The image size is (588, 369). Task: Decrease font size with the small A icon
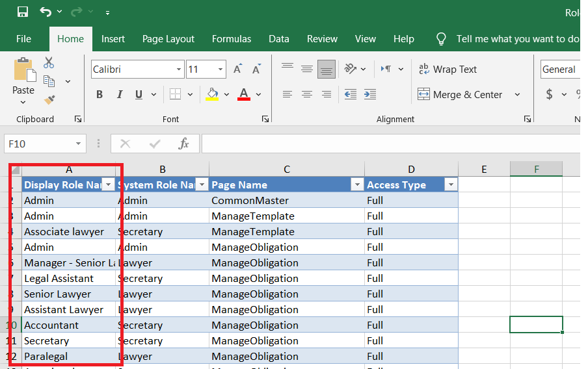pyautogui.click(x=257, y=69)
